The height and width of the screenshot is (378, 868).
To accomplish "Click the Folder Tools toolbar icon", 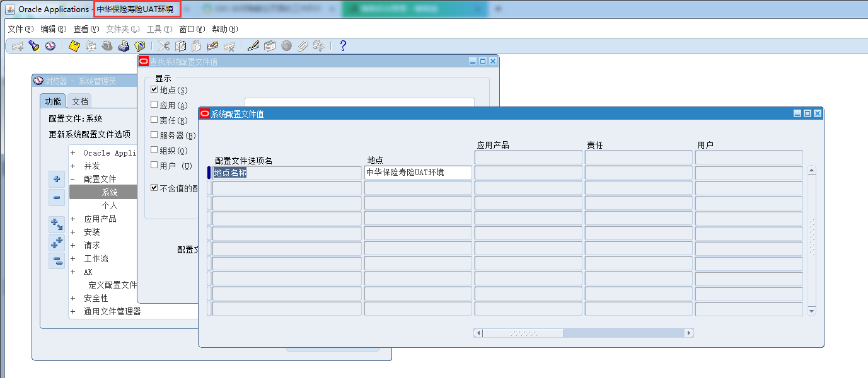I will coord(318,46).
